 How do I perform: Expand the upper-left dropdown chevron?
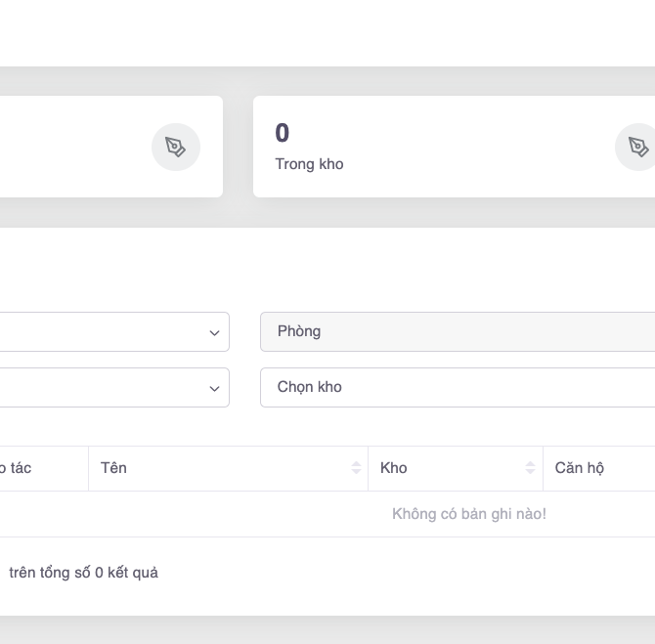pos(214,333)
